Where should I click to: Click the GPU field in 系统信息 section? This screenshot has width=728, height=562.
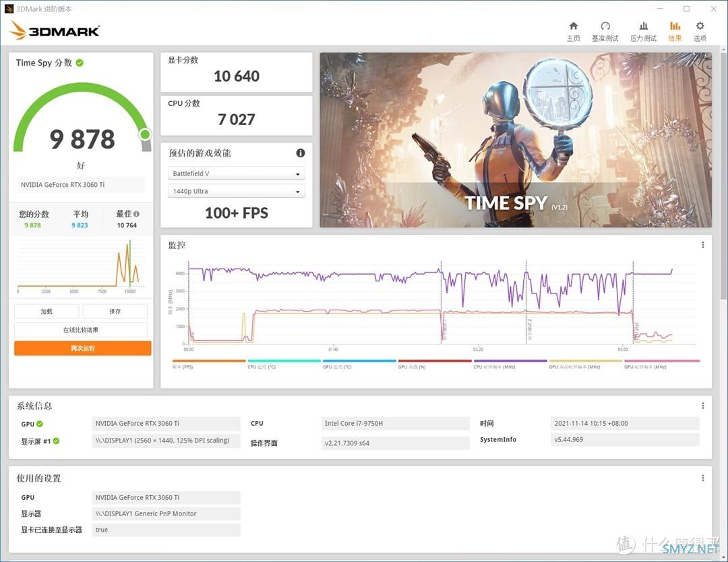click(166, 424)
